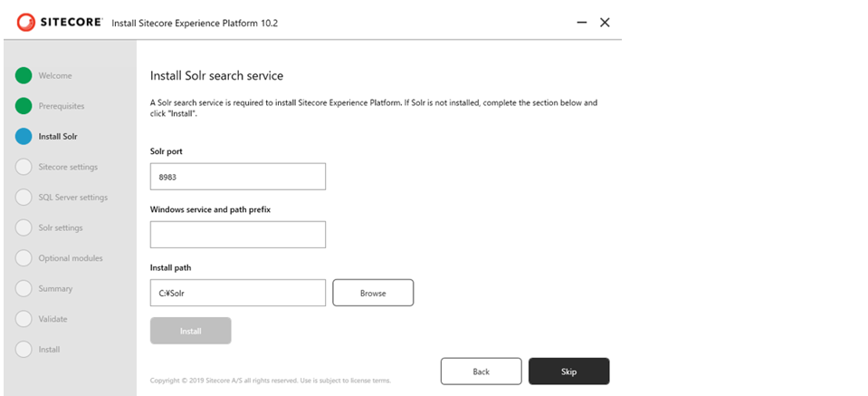
Task: Click the Sitecore settings step circle
Action: tap(24, 167)
